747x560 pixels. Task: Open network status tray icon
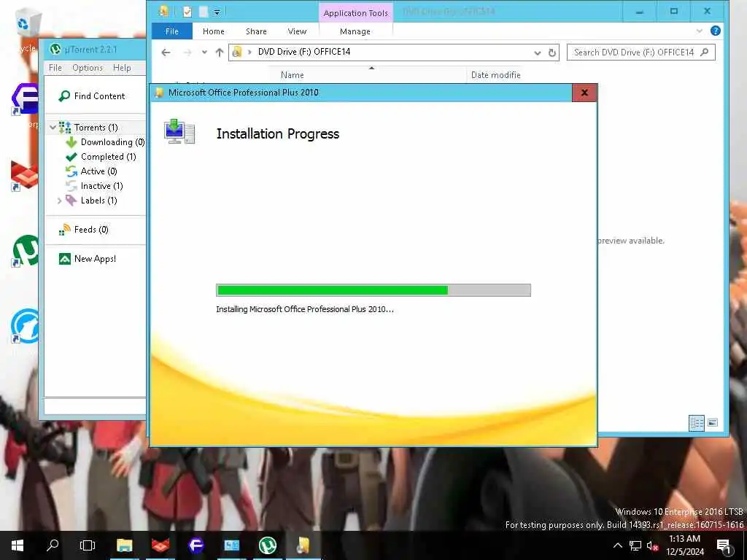click(x=635, y=545)
